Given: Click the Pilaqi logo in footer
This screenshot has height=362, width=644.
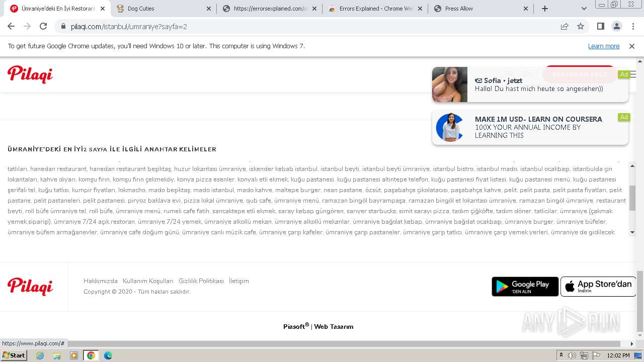Looking at the screenshot, I should pos(30,287).
